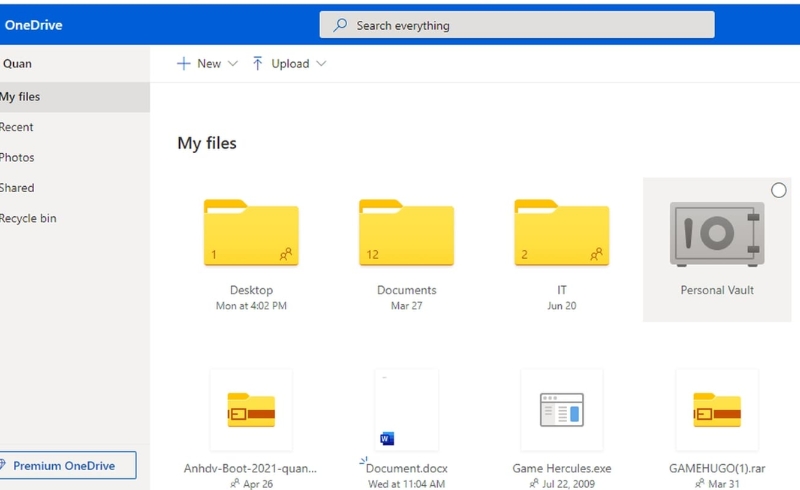Click the upload arrow icon
Viewport: 800px width, 490px height.
tap(258, 63)
